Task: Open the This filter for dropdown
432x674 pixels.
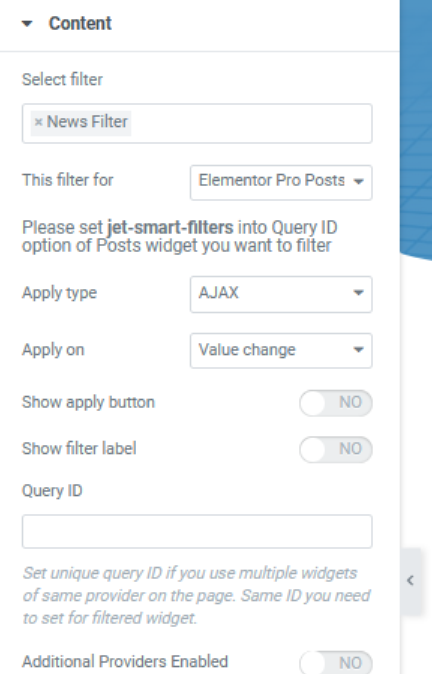Action: [x=281, y=183]
